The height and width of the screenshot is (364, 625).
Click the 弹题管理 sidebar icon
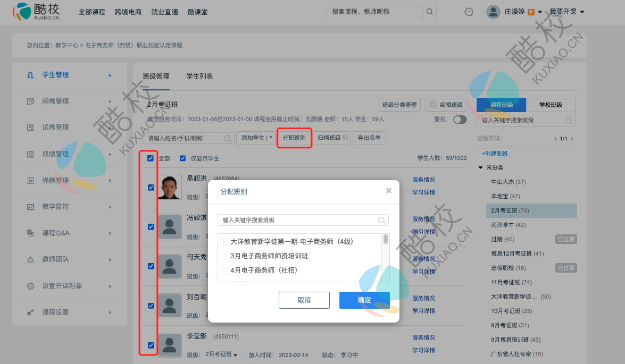click(x=30, y=181)
